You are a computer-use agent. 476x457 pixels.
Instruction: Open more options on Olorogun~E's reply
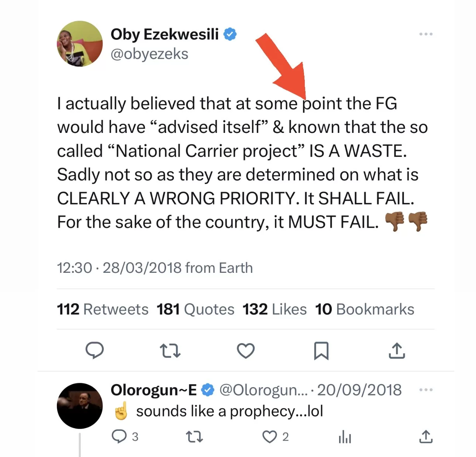click(x=426, y=389)
